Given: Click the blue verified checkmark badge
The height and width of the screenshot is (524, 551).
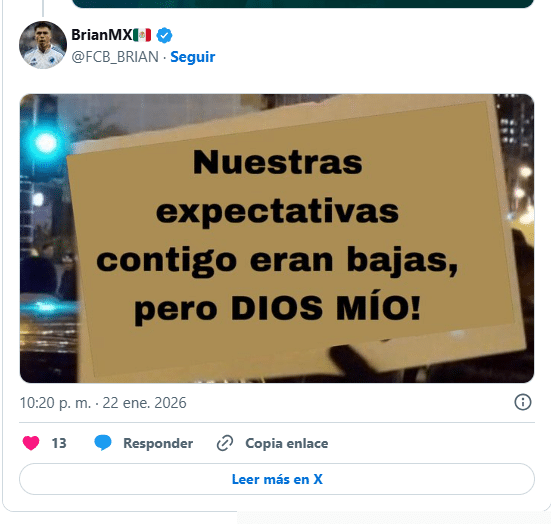Looking at the screenshot, I should coord(164,35).
